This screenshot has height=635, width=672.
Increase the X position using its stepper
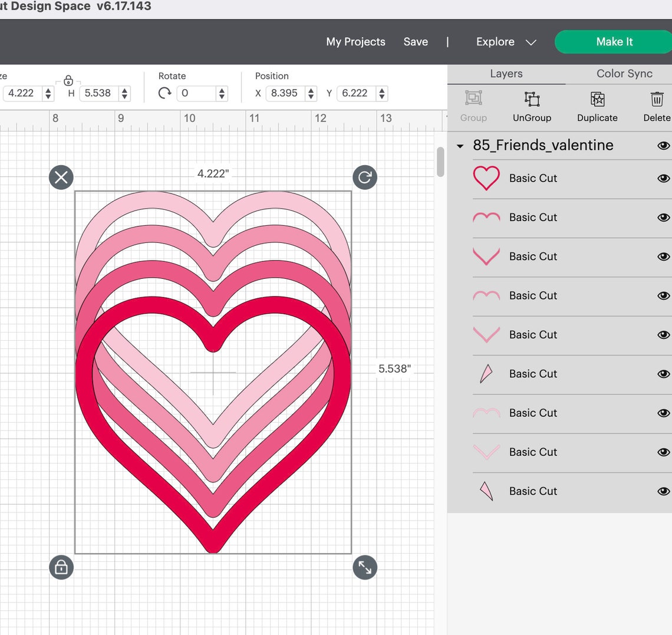coord(309,90)
